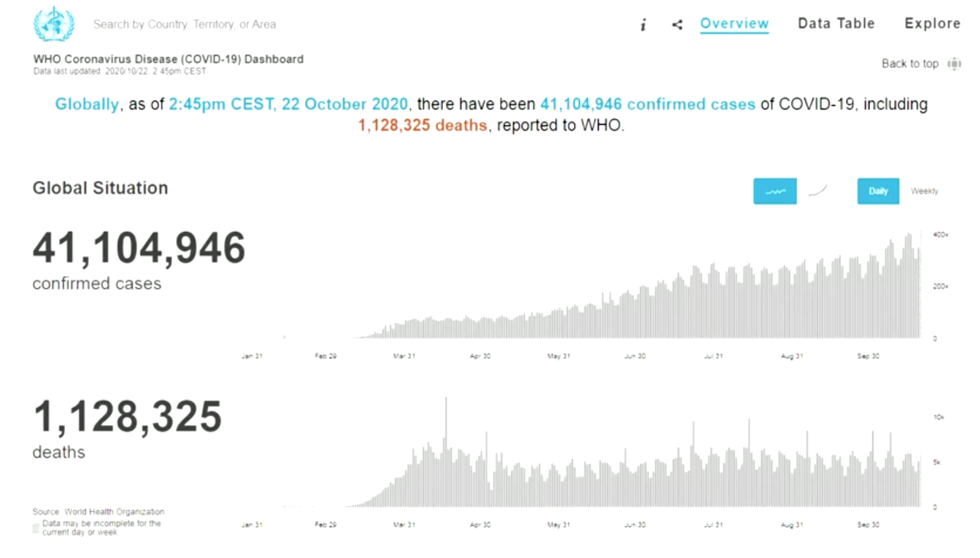980x558 pixels.
Task: Click the large 1,128,325 figure
Action: click(x=127, y=416)
